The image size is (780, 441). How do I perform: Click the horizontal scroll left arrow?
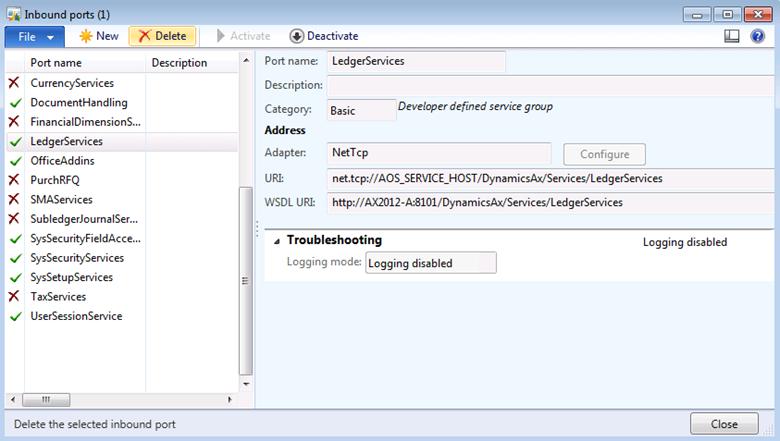click(x=13, y=399)
